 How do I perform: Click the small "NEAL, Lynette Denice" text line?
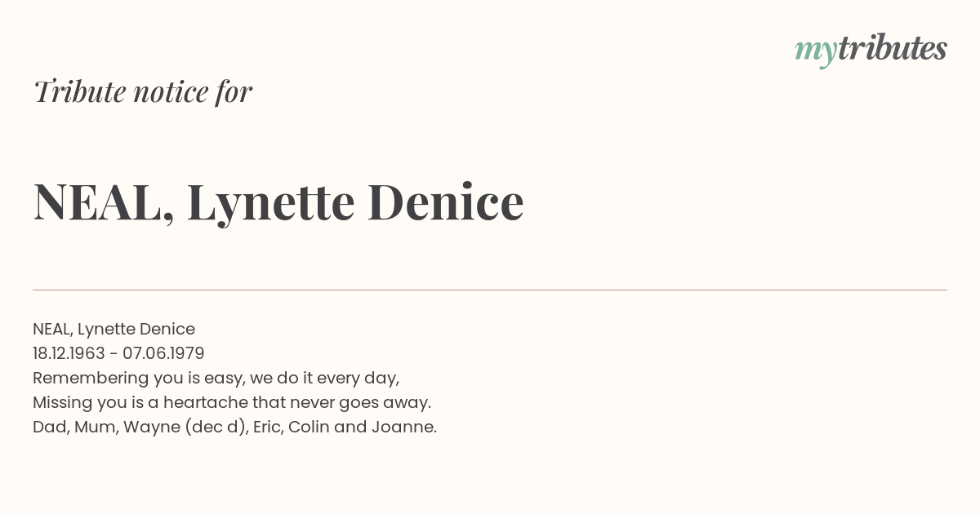(x=114, y=330)
